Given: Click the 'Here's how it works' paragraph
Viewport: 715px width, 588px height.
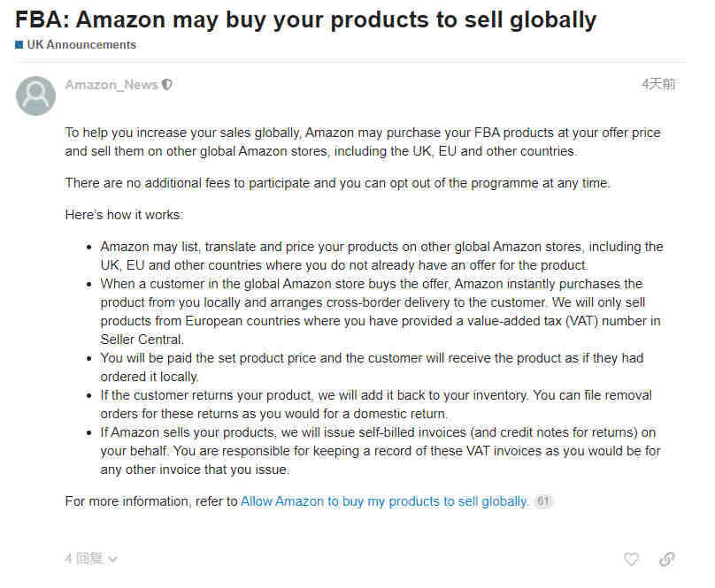Looking at the screenshot, I should pos(124,215).
